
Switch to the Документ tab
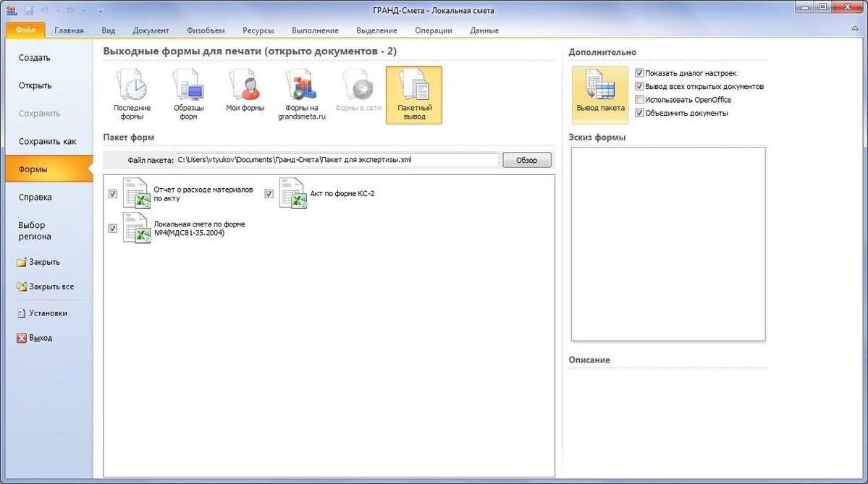click(151, 30)
